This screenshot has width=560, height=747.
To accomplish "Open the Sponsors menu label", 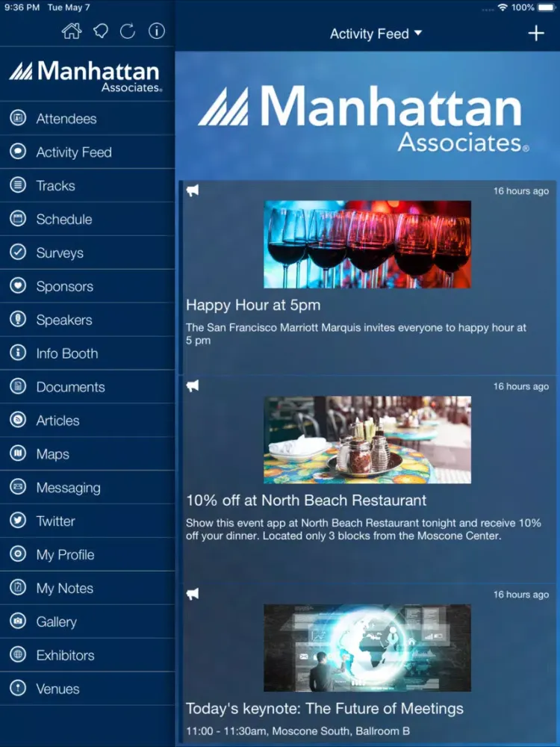I will click(x=65, y=286).
